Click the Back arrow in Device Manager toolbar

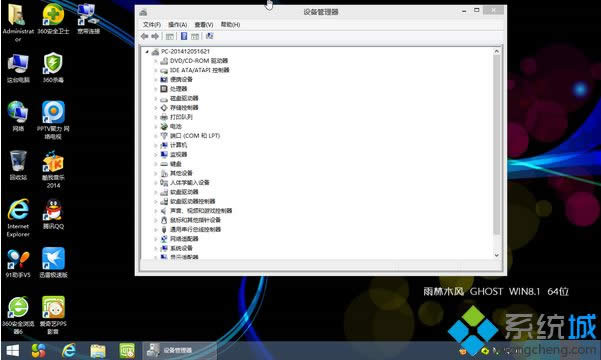tap(145, 36)
